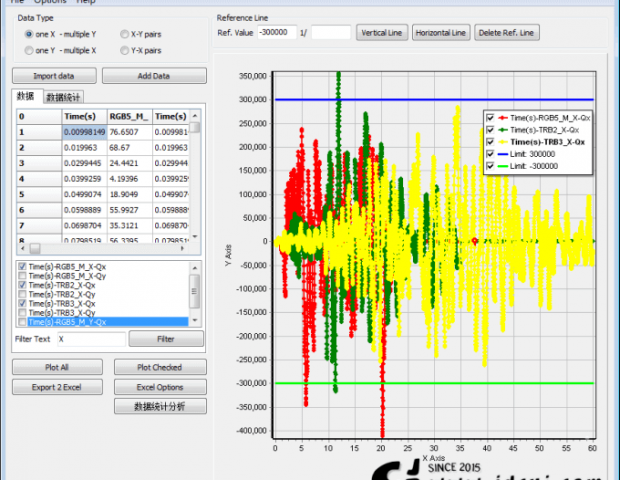Add a Horizontal Line reference
620x480 pixels.
pos(440,33)
